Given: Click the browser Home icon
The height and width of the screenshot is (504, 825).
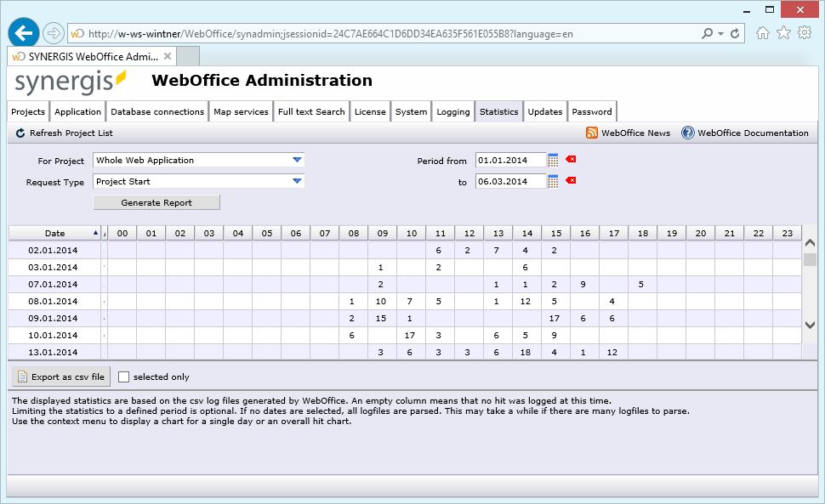Looking at the screenshot, I should [x=765, y=32].
